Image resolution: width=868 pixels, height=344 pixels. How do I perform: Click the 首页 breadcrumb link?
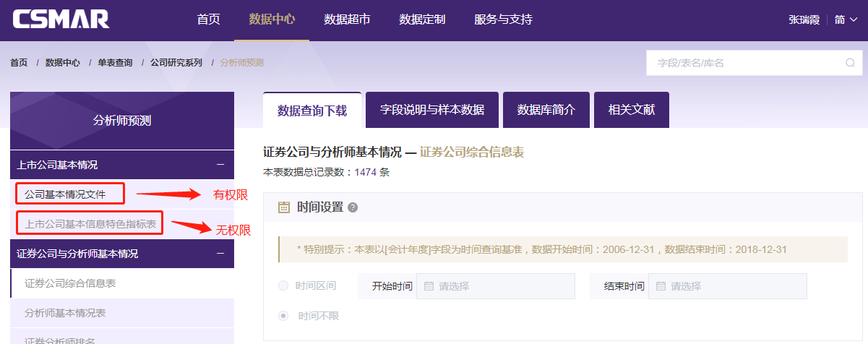click(x=19, y=63)
